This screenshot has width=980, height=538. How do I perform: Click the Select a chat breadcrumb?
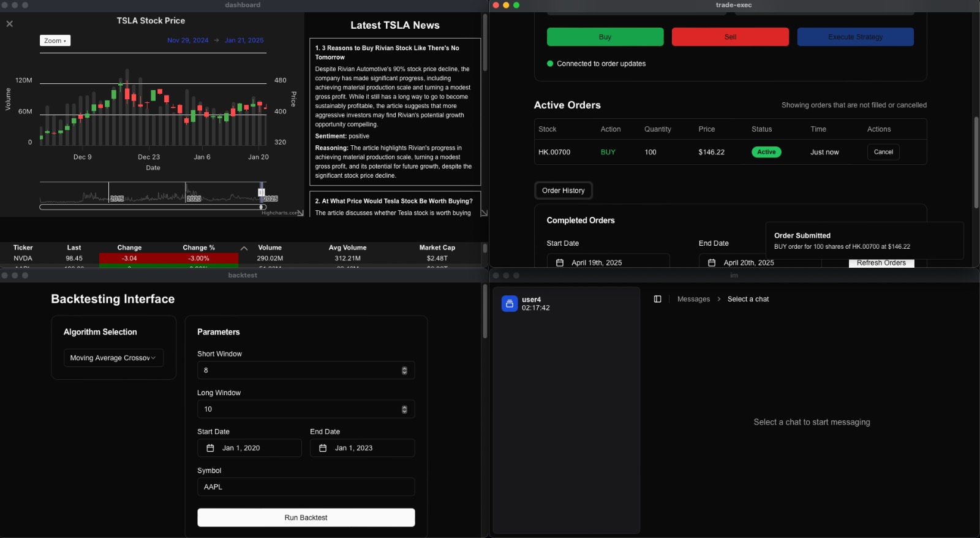[748, 299]
